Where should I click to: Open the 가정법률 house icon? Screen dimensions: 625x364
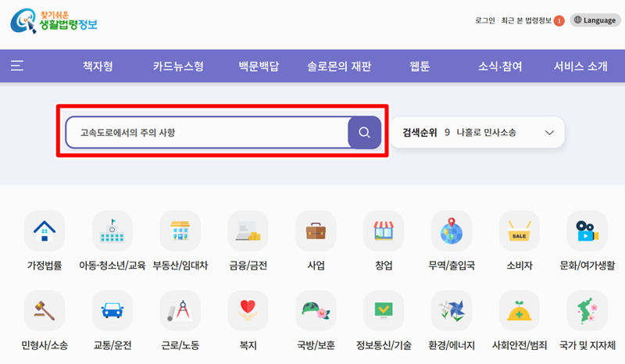click(x=45, y=231)
